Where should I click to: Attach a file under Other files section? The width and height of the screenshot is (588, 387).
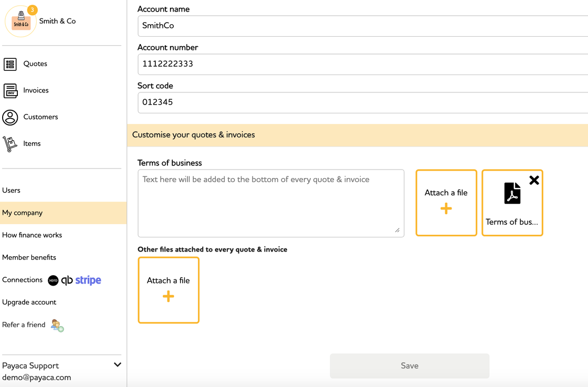tap(169, 290)
